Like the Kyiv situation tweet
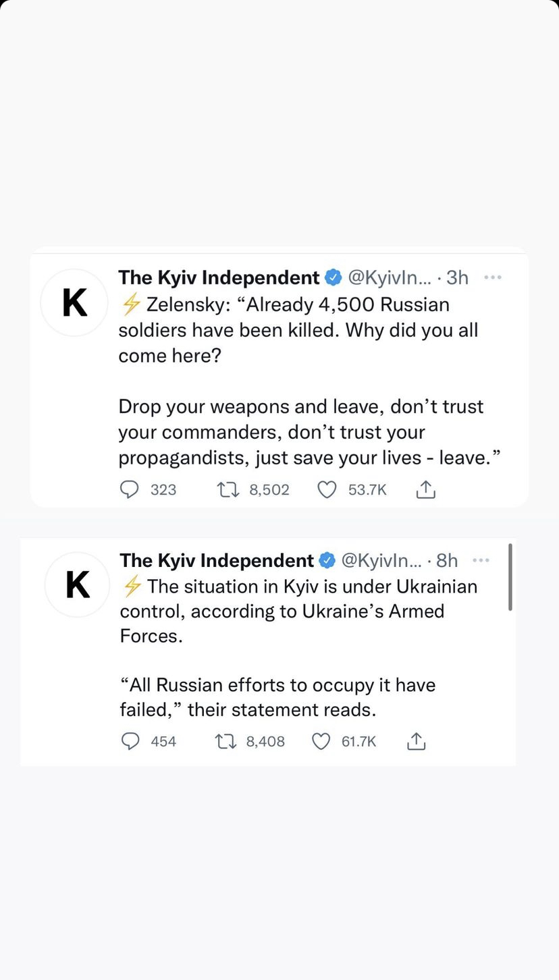Image resolution: width=559 pixels, height=980 pixels. pos(321,741)
